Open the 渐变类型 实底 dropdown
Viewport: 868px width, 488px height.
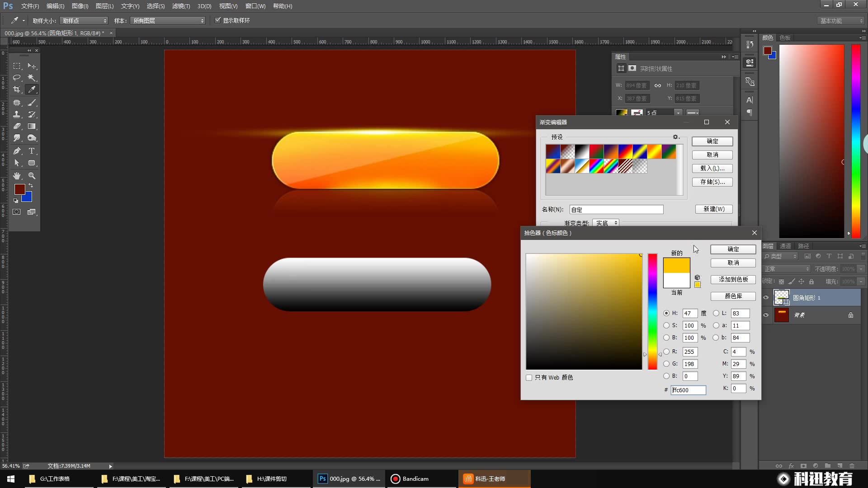606,223
